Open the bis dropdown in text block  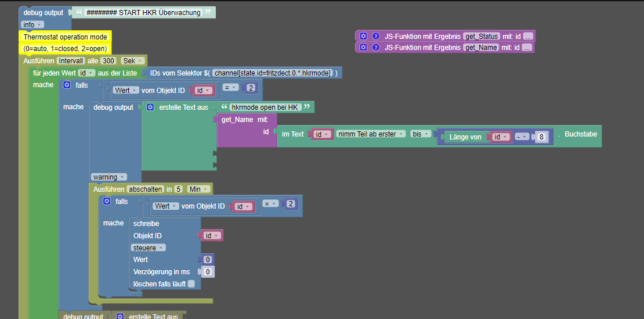(x=421, y=134)
